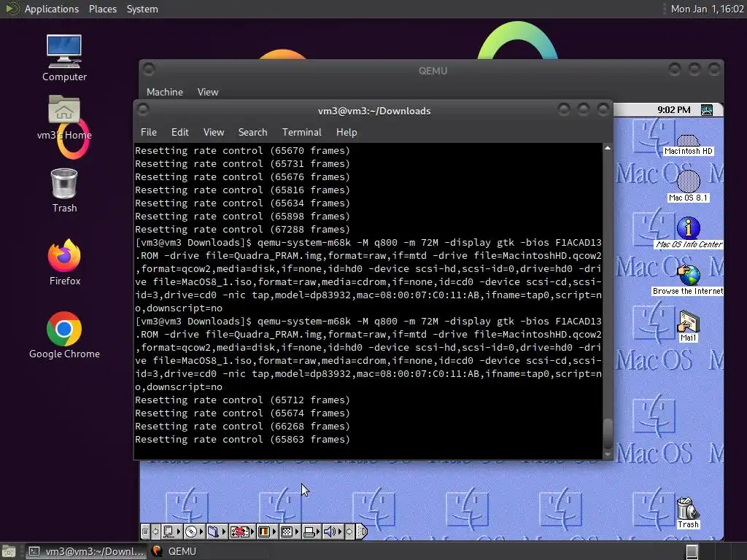
Task: Click the Browse the Internet icon
Action: (689, 280)
